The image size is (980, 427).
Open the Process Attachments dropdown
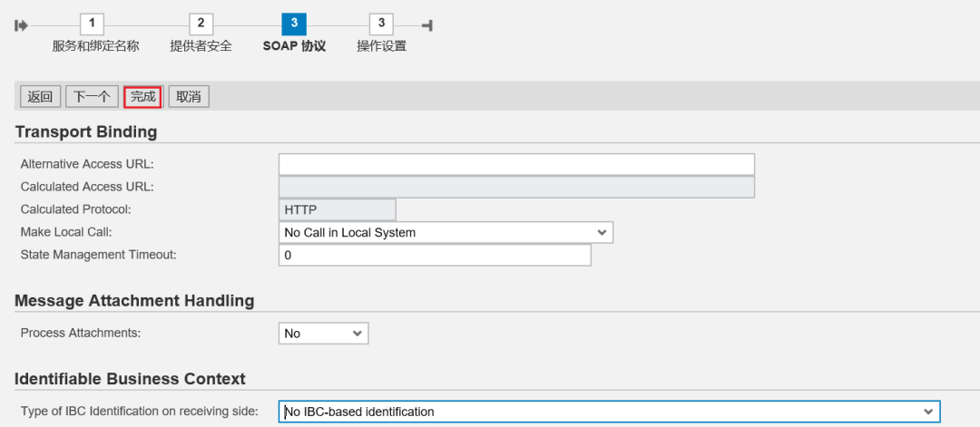pos(323,334)
